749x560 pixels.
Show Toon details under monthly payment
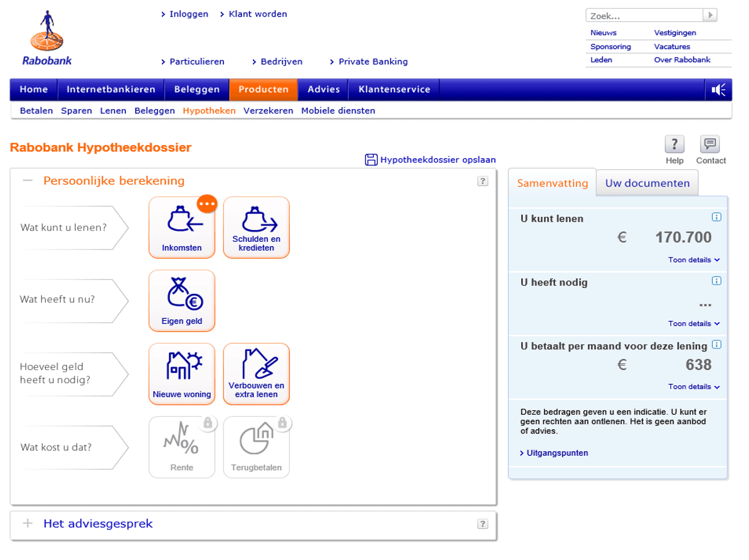point(694,386)
